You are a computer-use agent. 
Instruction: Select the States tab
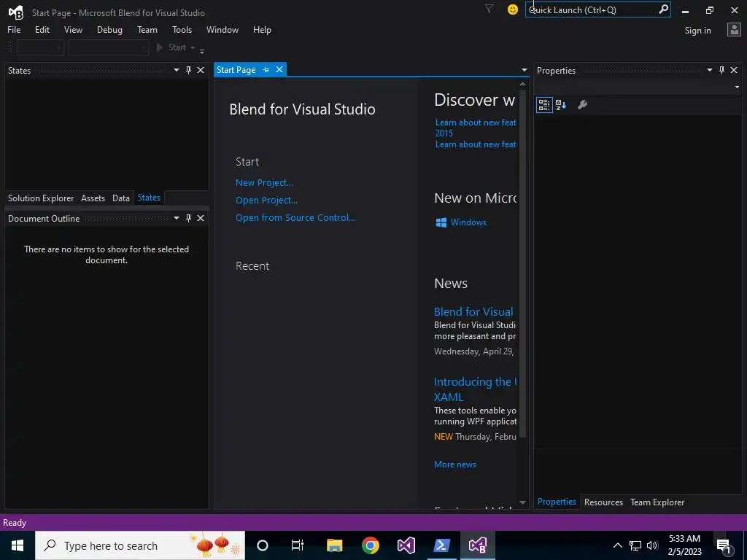click(149, 198)
